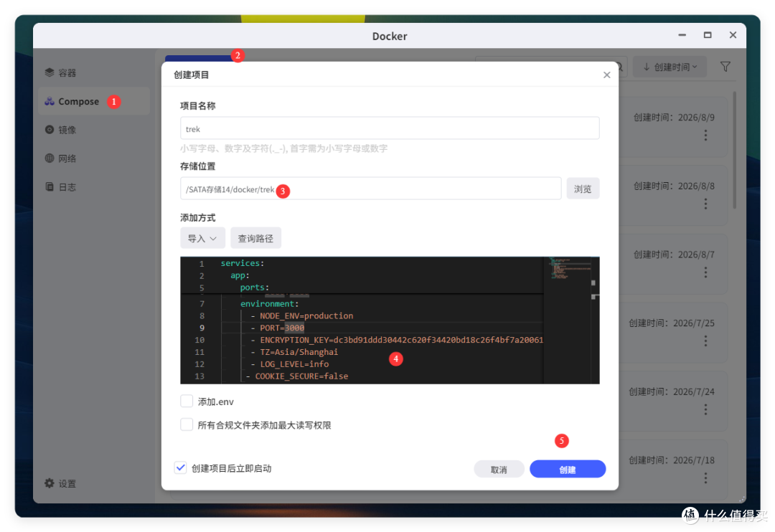Image resolution: width=775 pixels, height=532 pixels.
Task: Click the 镜像 disc icon
Action: pyautogui.click(x=50, y=130)
